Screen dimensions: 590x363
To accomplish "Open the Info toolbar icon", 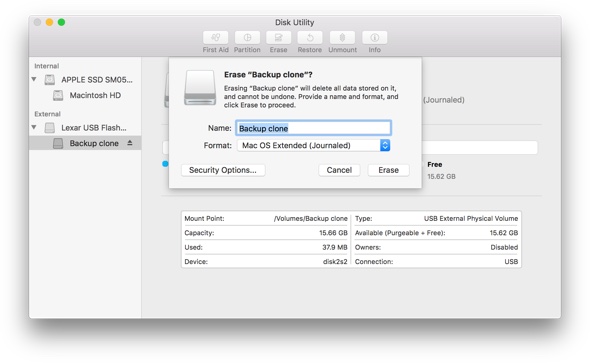I will (374, 38).
